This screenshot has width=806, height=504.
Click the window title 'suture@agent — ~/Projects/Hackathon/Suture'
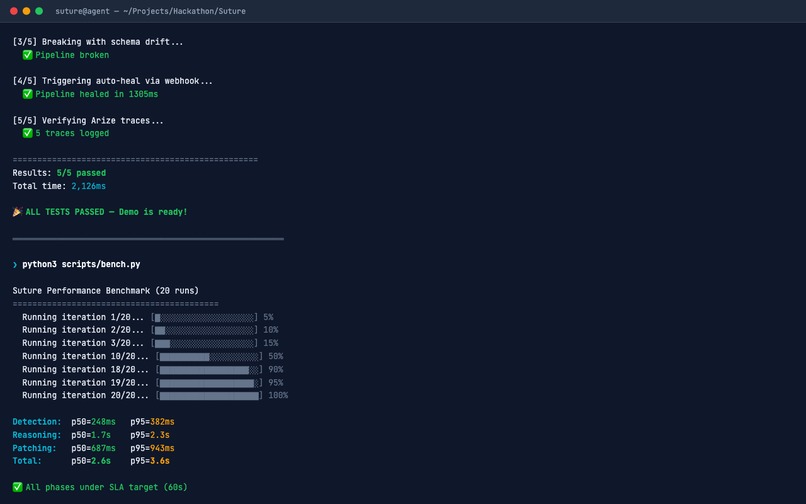[x=150, y=11]
